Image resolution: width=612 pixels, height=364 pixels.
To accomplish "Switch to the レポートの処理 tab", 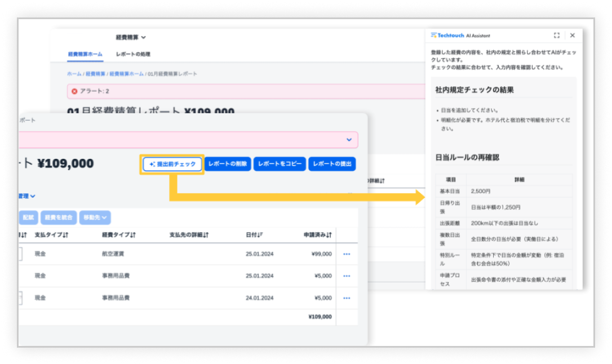I will tap(133, 54).
